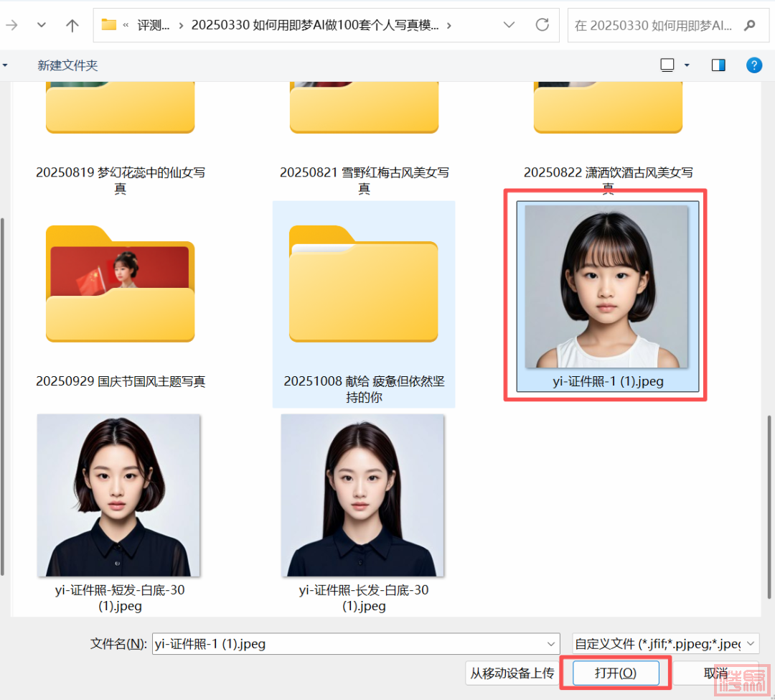The image size is (775, 700).
Task: Click the Forward navigation arrow
Action: pos(11,26)
